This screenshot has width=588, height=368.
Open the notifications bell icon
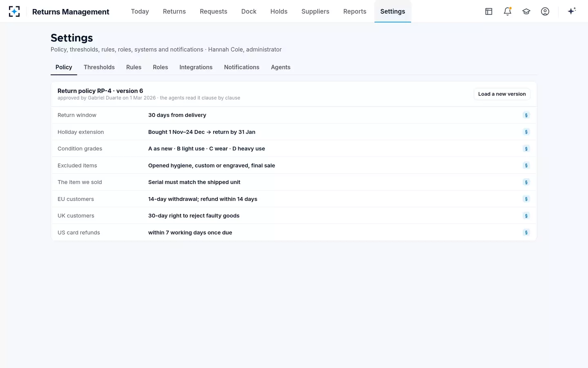pyautogui.click(x=508, y=11)
